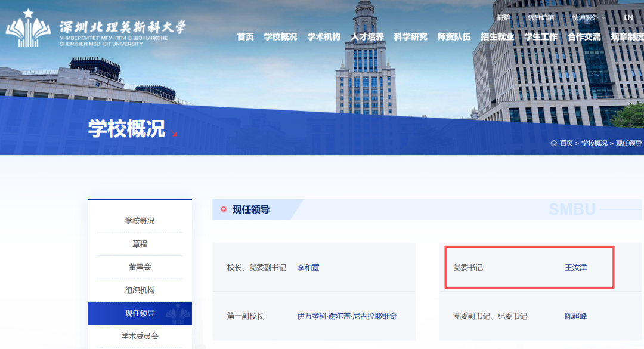Select 学校概况 in the sidebar
Image resolution: width=644 pixels, height=349 pixels.
(140, 221)
